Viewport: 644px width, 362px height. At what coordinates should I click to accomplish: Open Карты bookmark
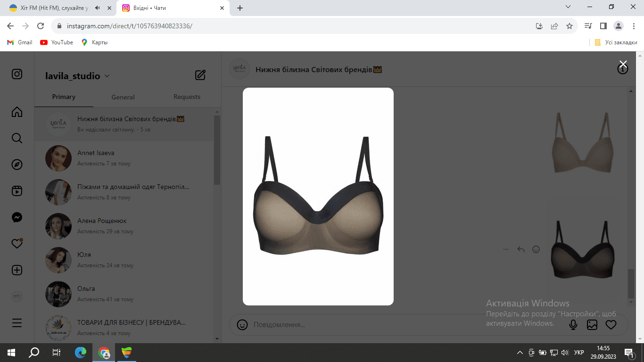pyautogui.click(x=94, y=42)
